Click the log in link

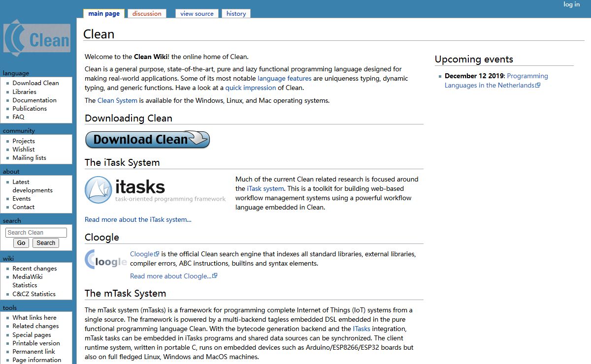coord(571,4)
